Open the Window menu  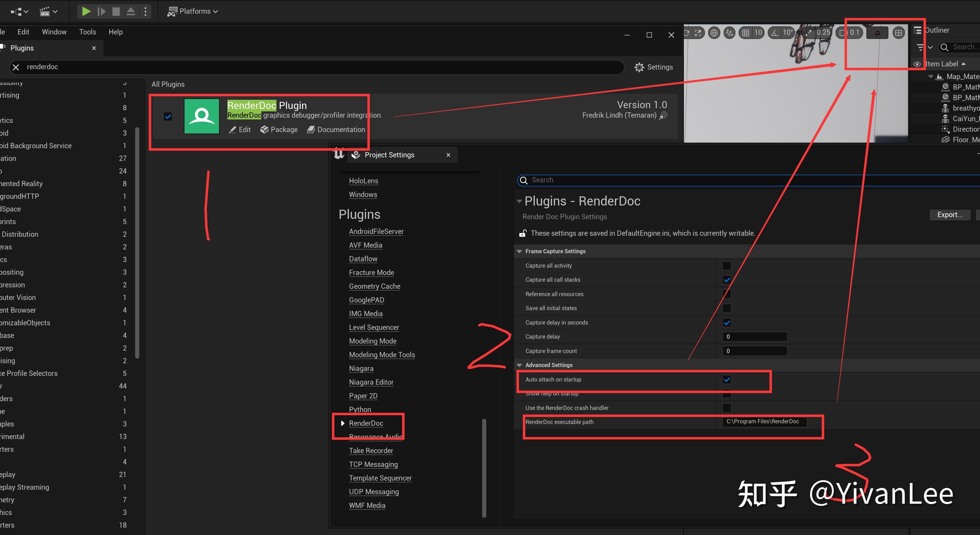click(x=54, y=32)
